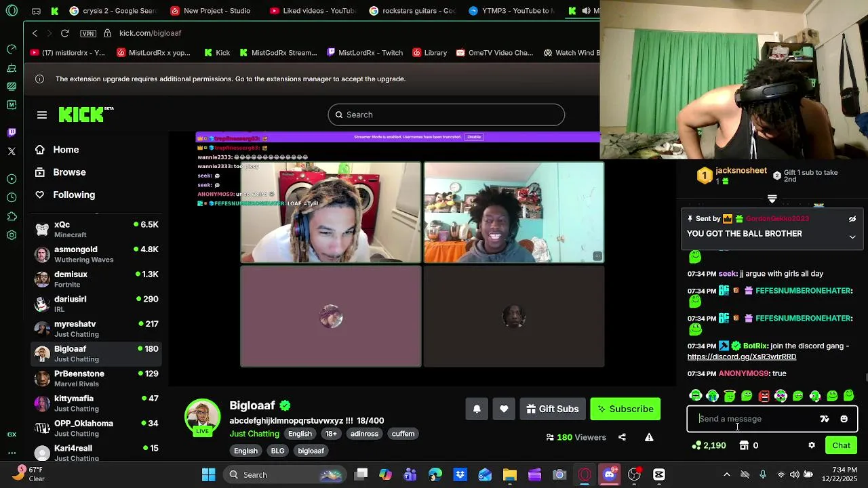Toggle the Opera VPN badge
The image size is (868, 488).
point(88,33)
